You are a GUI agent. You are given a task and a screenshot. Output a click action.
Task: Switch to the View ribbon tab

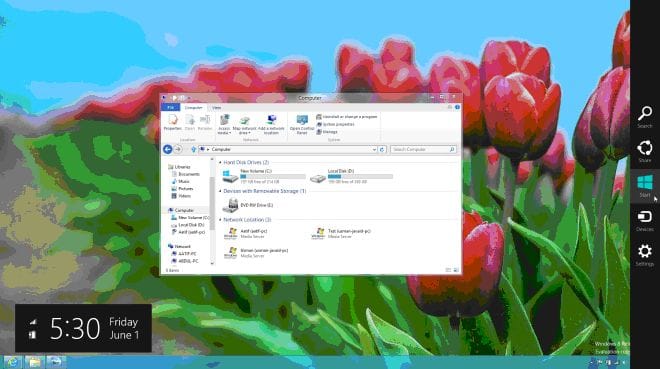click(216, 108)
